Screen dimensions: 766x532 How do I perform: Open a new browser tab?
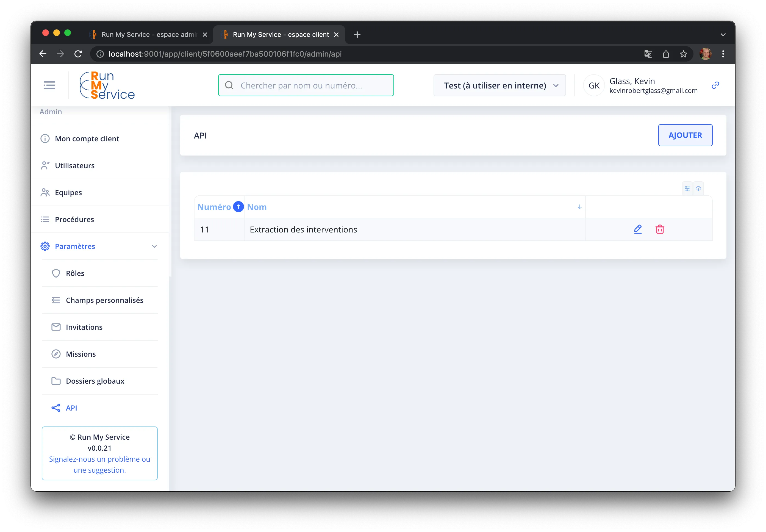(x=357, y=34)
